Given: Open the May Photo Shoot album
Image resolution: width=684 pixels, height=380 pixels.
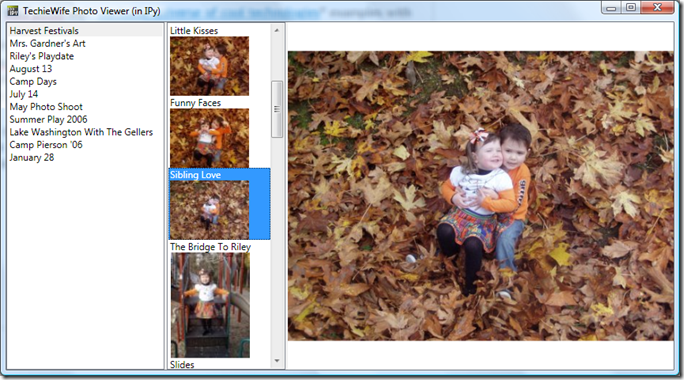Looking at the screenshot, I should [46, 106].
